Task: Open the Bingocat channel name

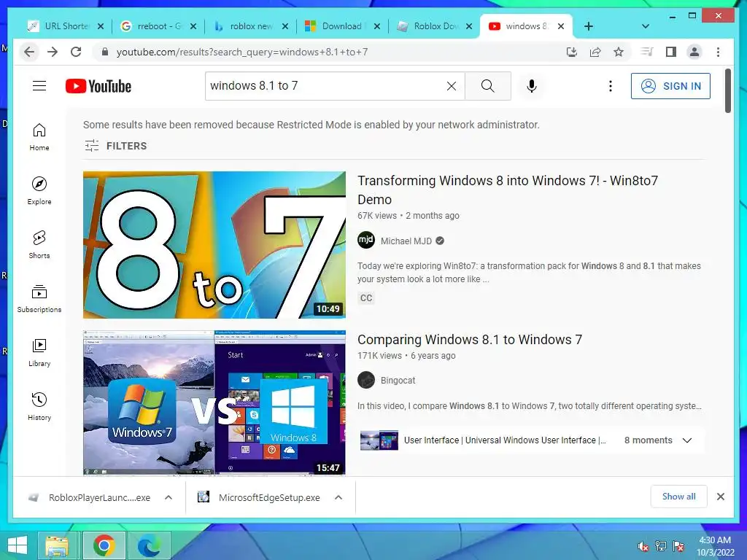Action: coord(398,380)
